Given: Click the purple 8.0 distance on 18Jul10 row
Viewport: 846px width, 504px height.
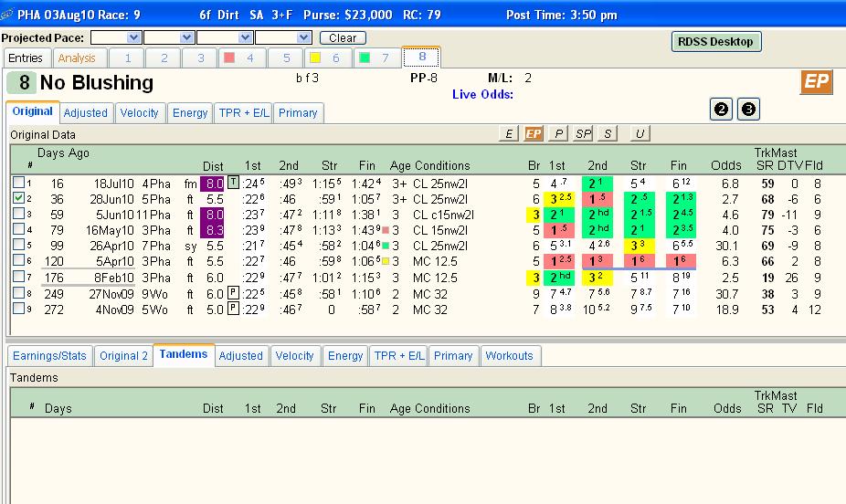Looking at the screenshot, I should pos(212,184).
